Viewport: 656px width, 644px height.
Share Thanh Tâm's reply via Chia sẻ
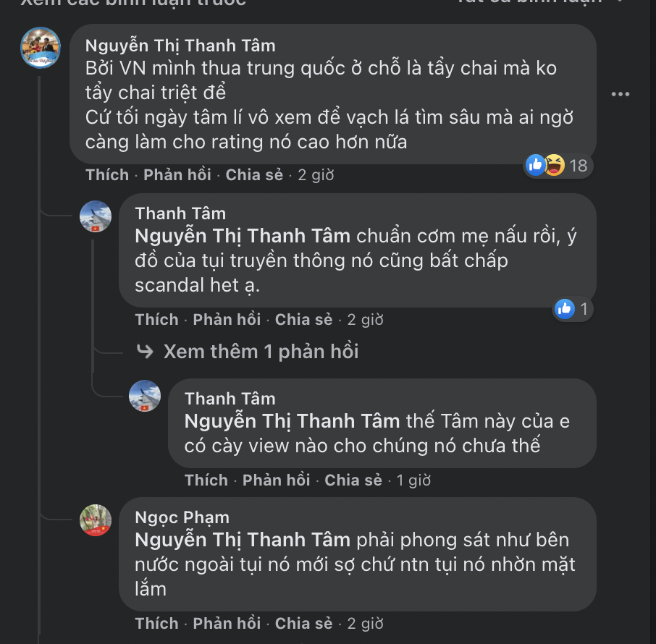pos(303,319)
